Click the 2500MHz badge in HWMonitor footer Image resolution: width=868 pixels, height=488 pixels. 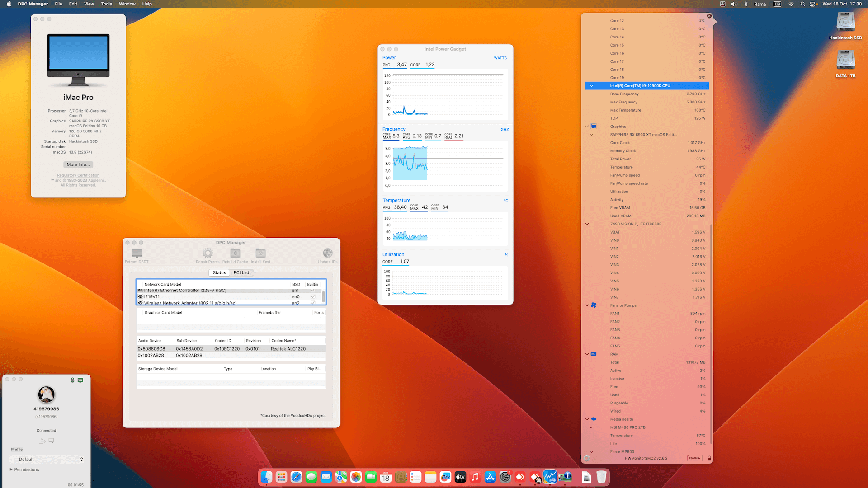(694, 458)
